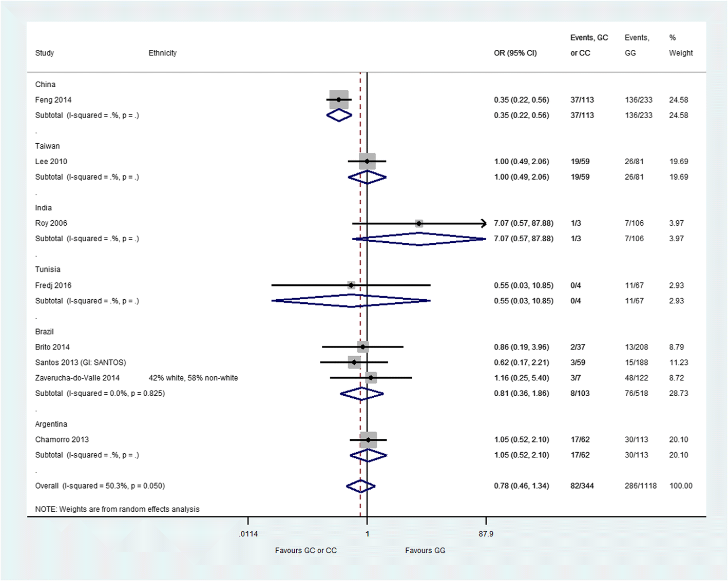This screenshot has height=581, width=728.
Task: Click the '42% white, 58% non-white' ethnicity text
Action: 194,378
